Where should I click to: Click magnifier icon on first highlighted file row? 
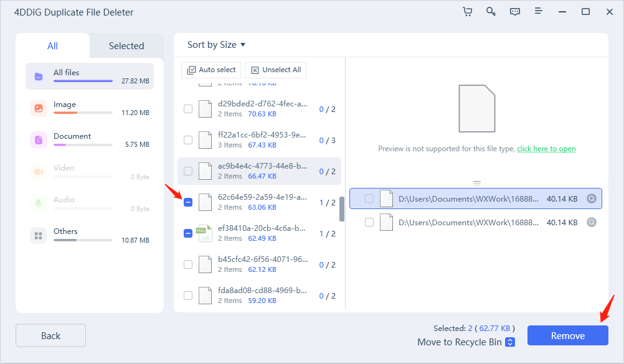[592, 199]
